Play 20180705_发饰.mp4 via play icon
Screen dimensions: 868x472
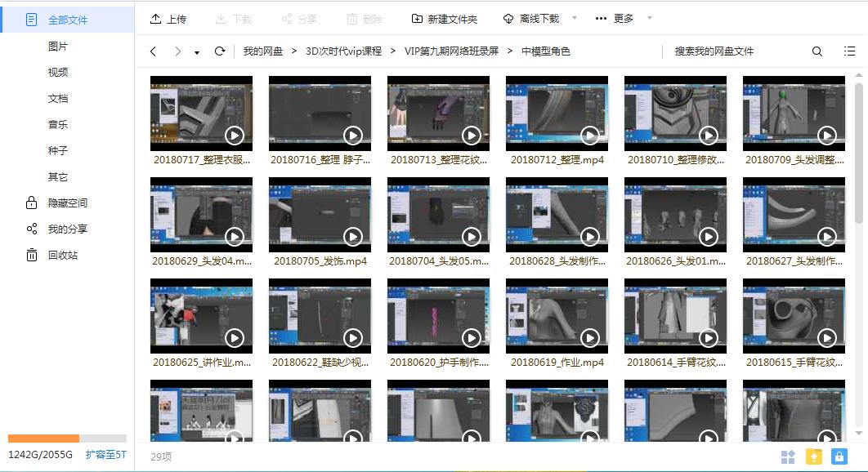coord(352,237)
